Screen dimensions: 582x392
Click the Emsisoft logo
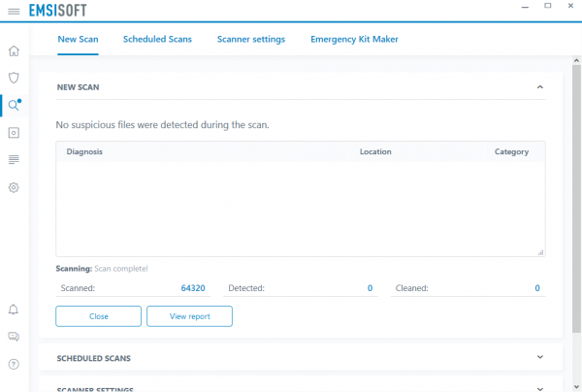tap(58, 11)
